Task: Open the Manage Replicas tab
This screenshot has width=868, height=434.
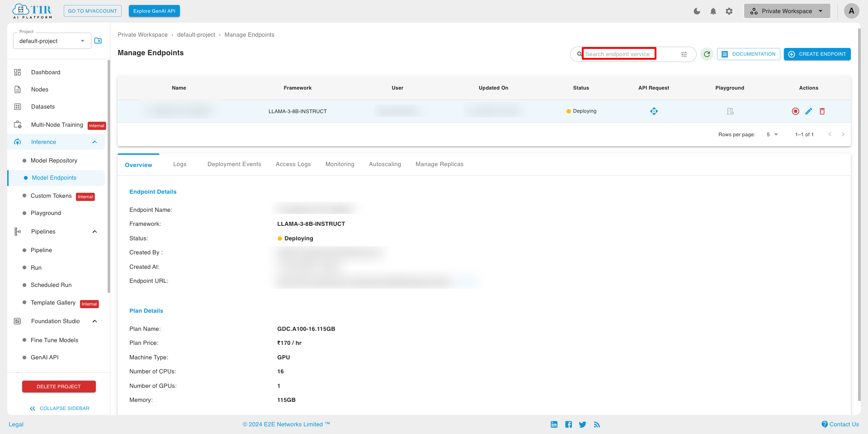Action: click(439, 164)
